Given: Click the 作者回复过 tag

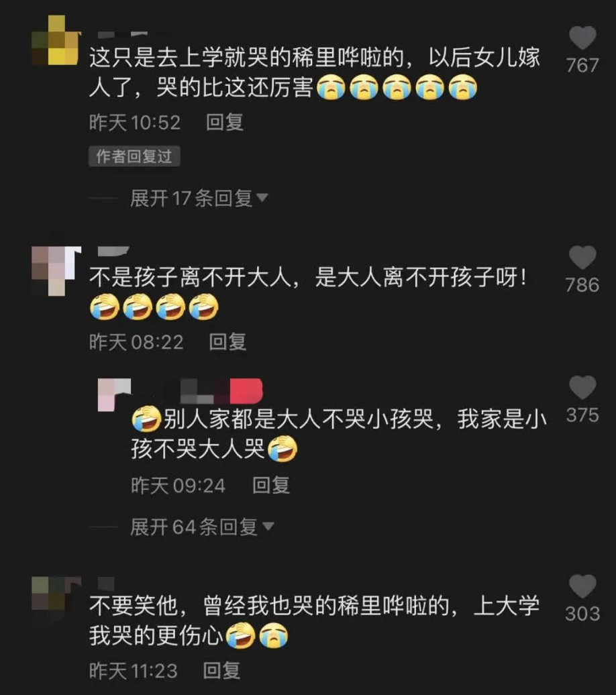Looking at the screenshot, I should click(x=134, y=156).
